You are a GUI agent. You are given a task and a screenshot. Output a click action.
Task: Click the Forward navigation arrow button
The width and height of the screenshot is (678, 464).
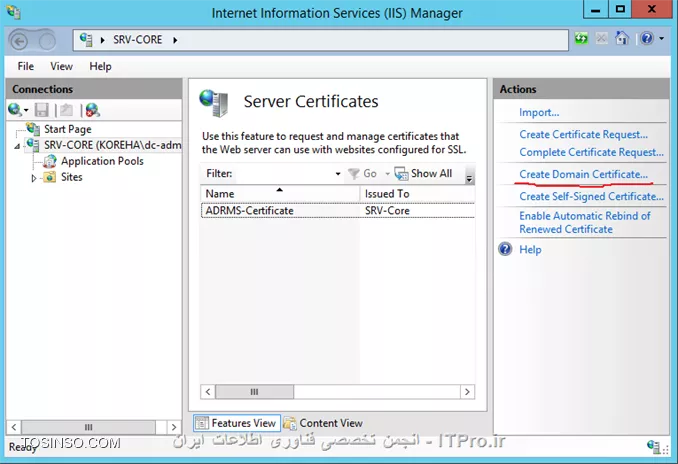[47, 42]
